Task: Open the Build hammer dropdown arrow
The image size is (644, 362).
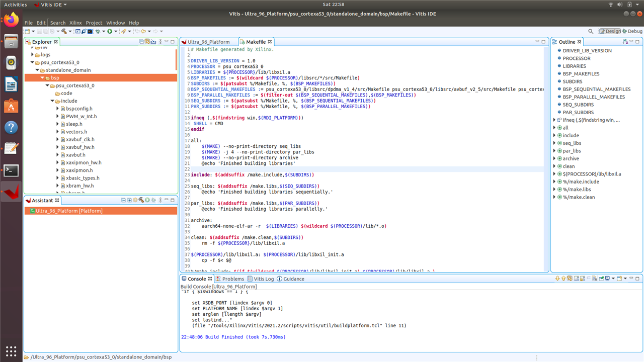Action: [70, 31]
